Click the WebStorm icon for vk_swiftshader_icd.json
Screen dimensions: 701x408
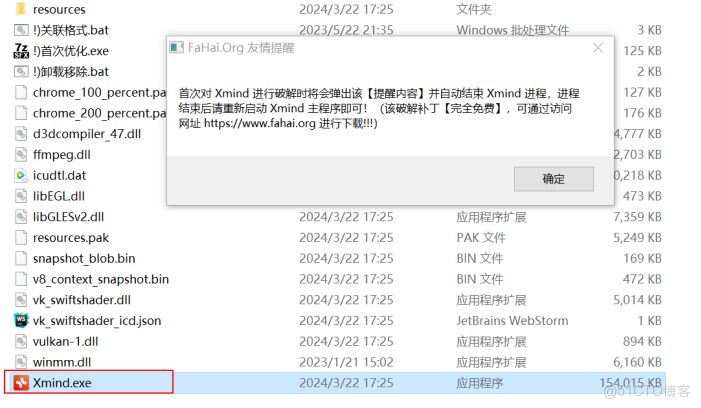tap(21, 320)
